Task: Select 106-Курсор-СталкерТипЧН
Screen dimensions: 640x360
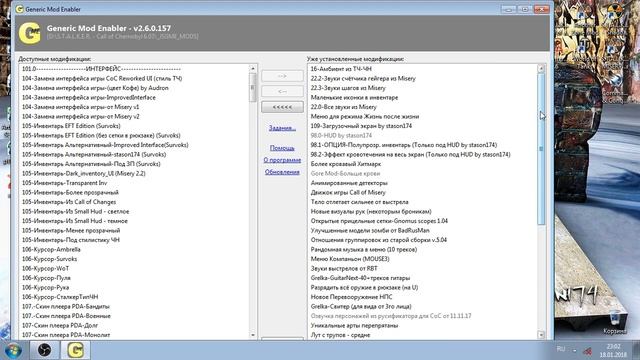Action: pos(60,297)
